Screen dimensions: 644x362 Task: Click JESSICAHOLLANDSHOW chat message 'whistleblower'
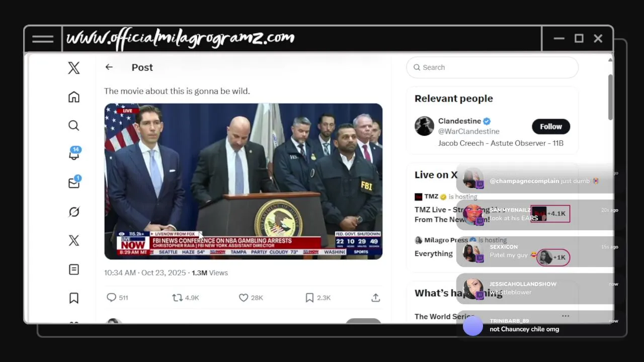tap(511, 292)
